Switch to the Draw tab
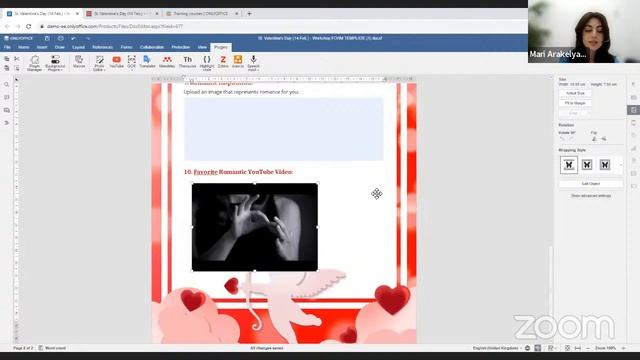640x360 pixels. [x=60, y=47]
